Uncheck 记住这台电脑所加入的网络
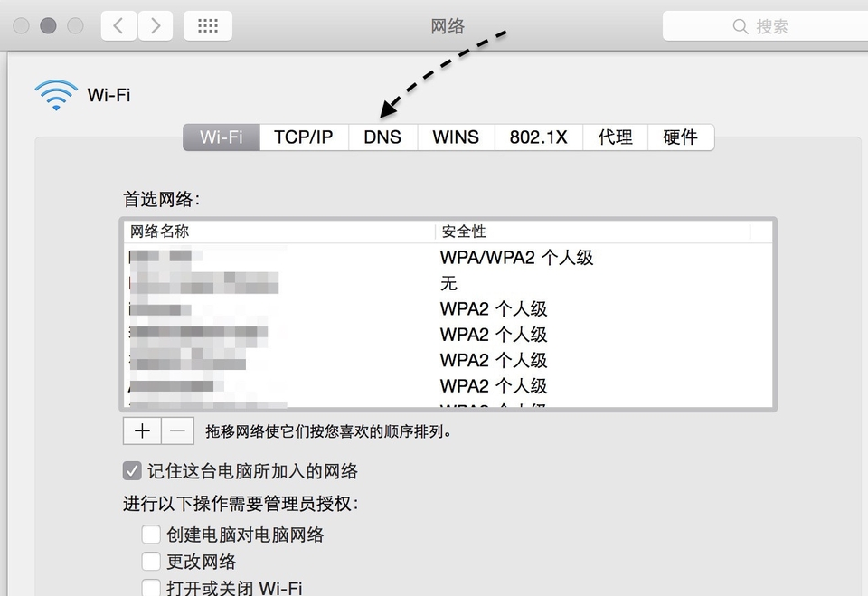Viewport: 868px width, 596px height. click(132, 471)
